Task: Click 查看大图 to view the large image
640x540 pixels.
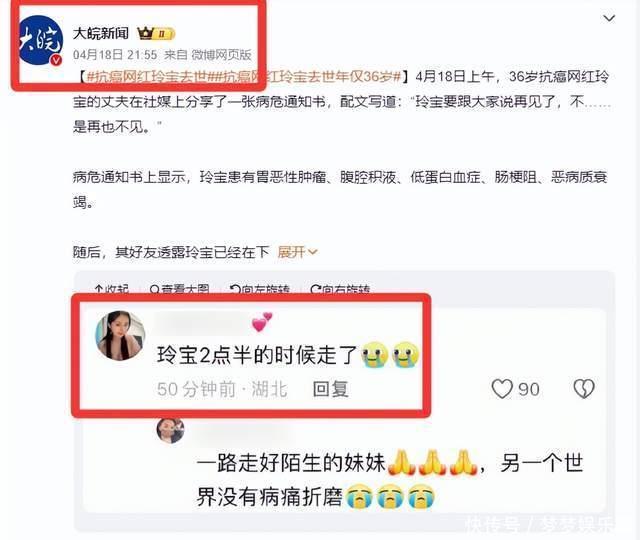Action: coord(180,289)
